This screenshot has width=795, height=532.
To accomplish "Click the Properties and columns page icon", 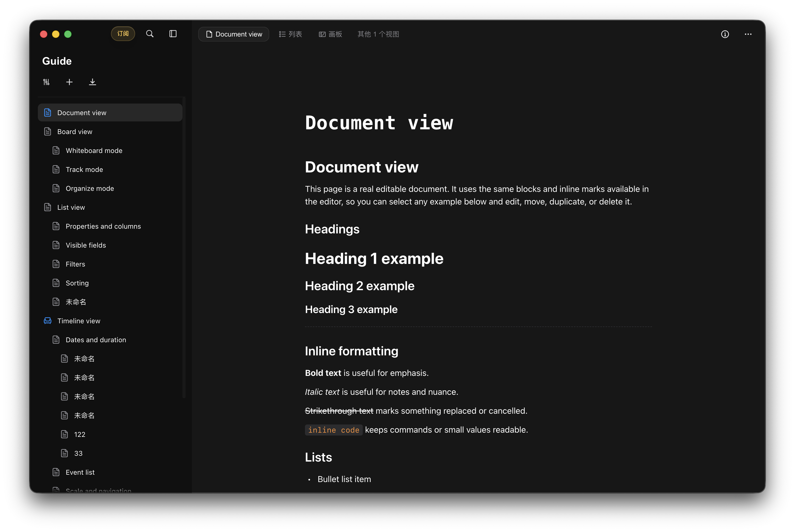I will (56, 226).
